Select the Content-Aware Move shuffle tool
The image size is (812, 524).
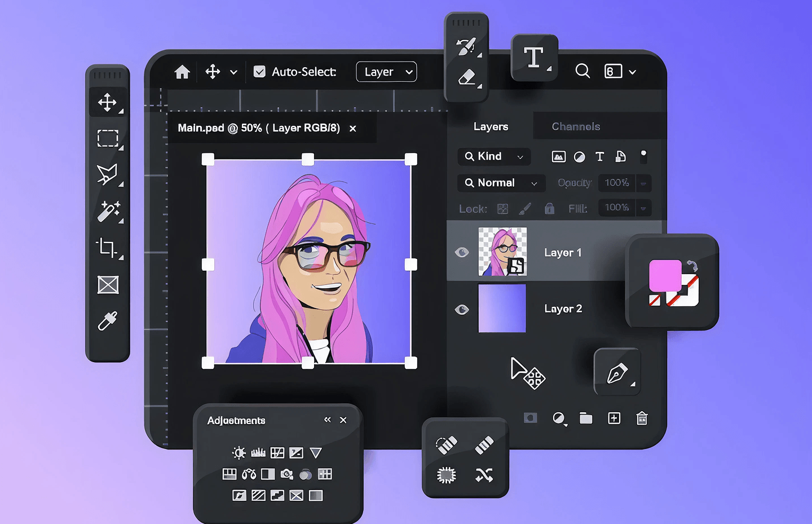pos(484,475)
